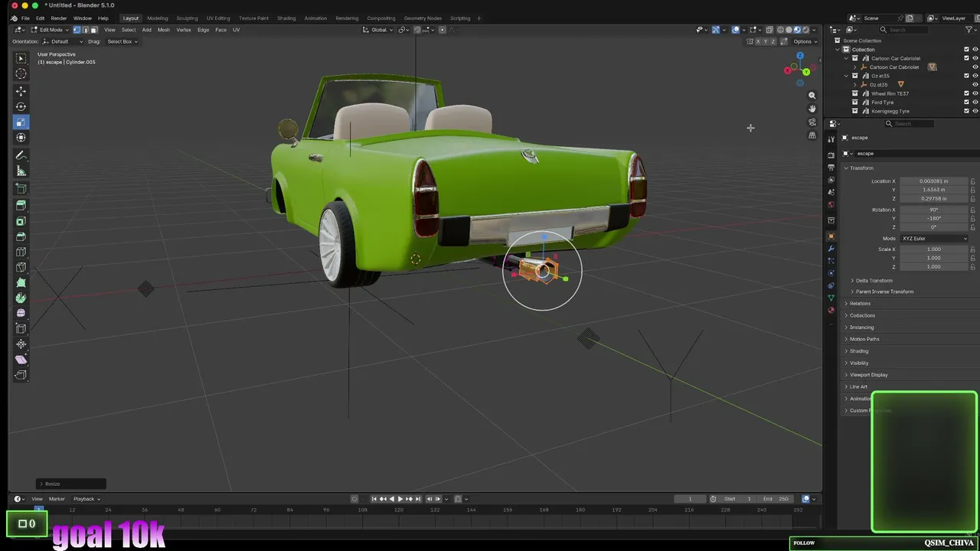Select the Annotate tool
Viewport: 980px width, 551px height.
21,155
